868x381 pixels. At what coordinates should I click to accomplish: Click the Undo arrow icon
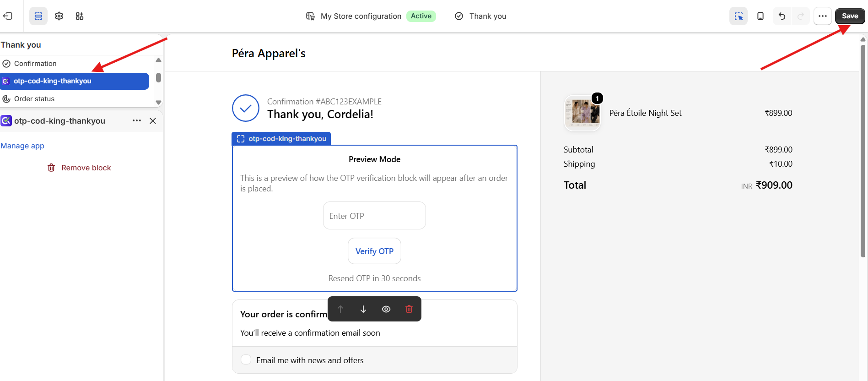782,16
